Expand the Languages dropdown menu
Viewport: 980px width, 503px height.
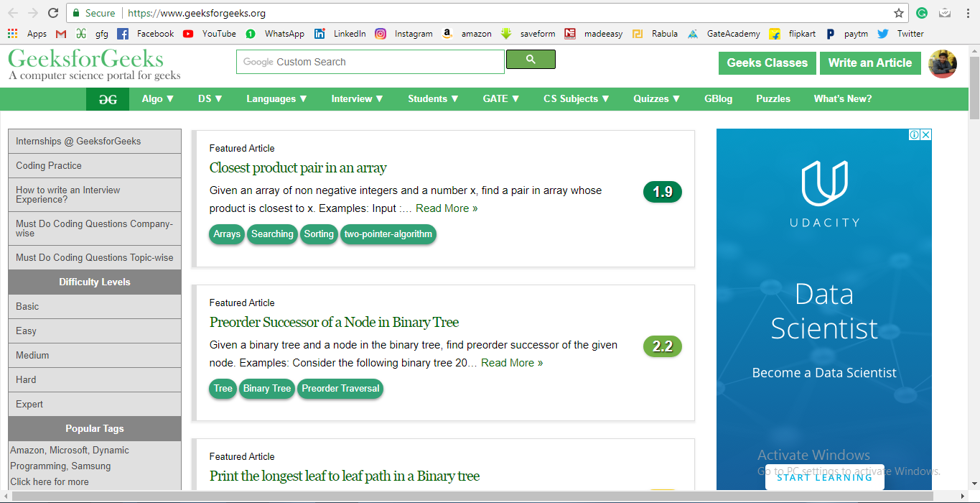[x=276, y=99]
